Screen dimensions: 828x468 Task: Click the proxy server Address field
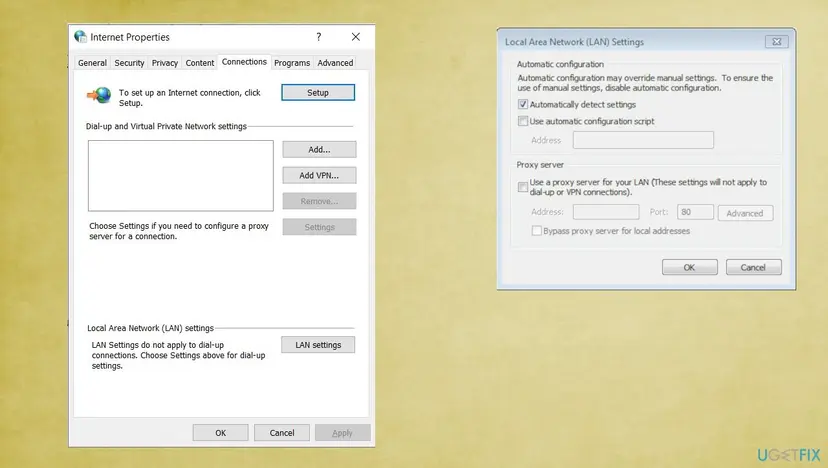(x=606, y=212)
